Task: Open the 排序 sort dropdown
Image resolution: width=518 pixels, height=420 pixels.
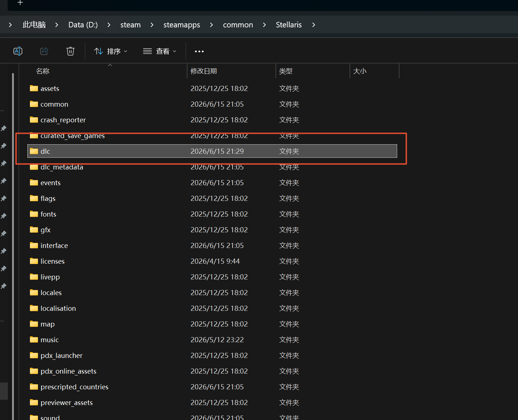Action: [x=111, y=51]
